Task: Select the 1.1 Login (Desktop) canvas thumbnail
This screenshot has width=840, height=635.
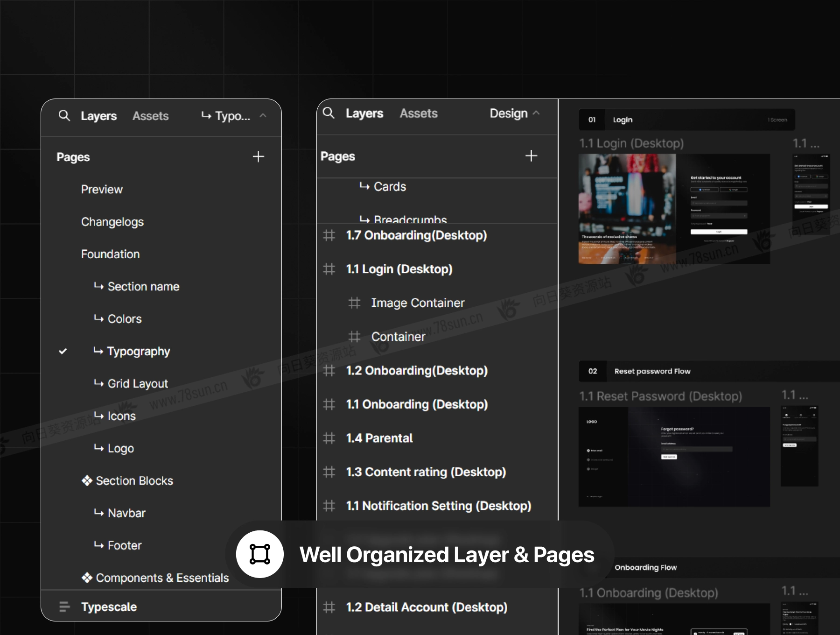Action: point(674,209)
